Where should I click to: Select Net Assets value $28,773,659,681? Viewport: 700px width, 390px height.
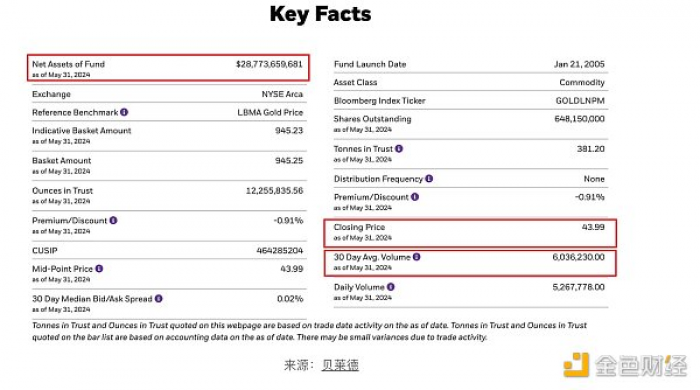(x=269, y=64)
